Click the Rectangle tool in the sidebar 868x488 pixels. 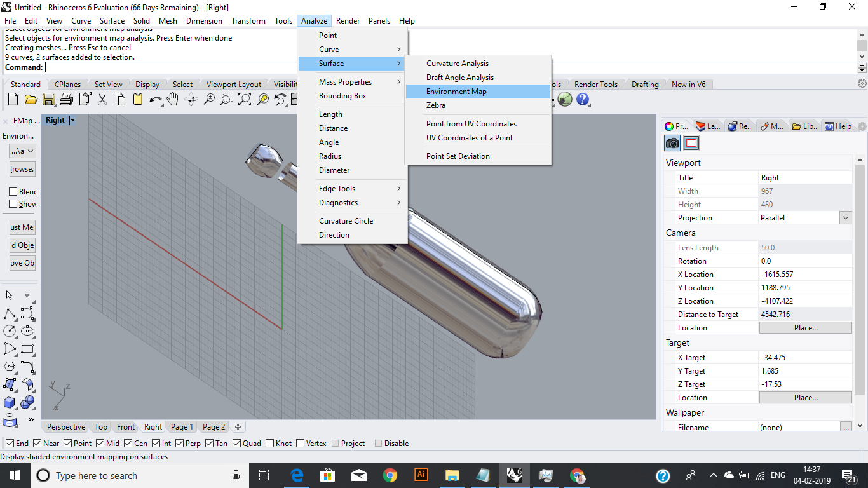click(x=27, y=349)
